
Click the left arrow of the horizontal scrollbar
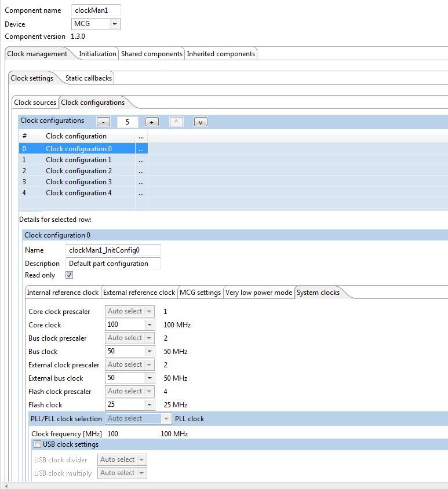(x=6, y=486)
